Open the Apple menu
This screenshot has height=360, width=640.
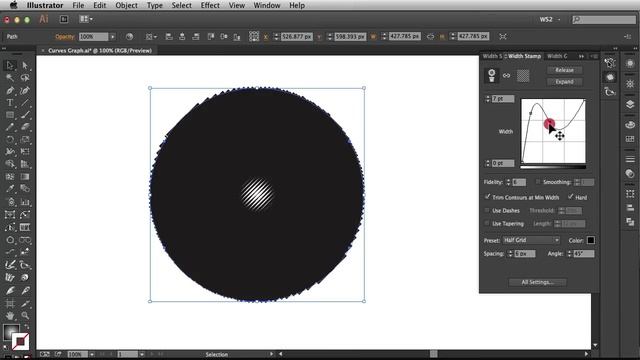click(x=13, y=5)
